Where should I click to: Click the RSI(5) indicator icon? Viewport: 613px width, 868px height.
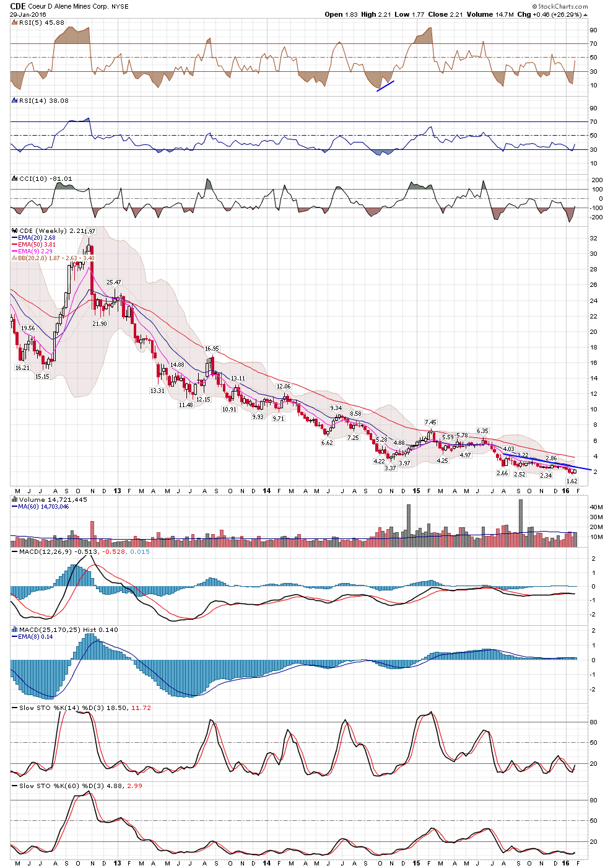pos(14,22)
